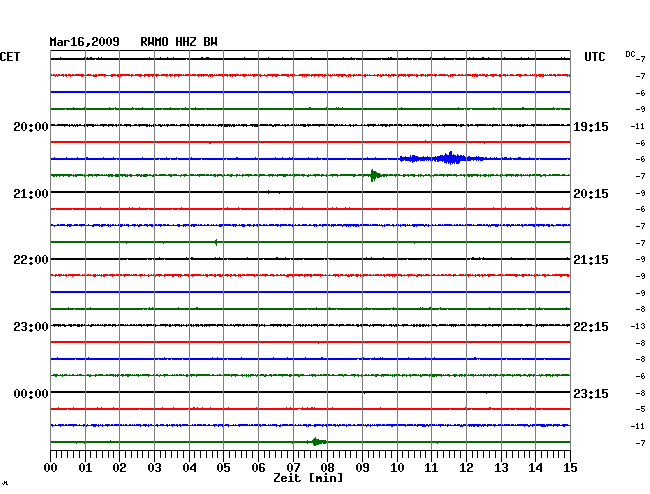Click the small green spike near minute 05
This screenshot has height=494, width=650.
[x=216, y=242]
